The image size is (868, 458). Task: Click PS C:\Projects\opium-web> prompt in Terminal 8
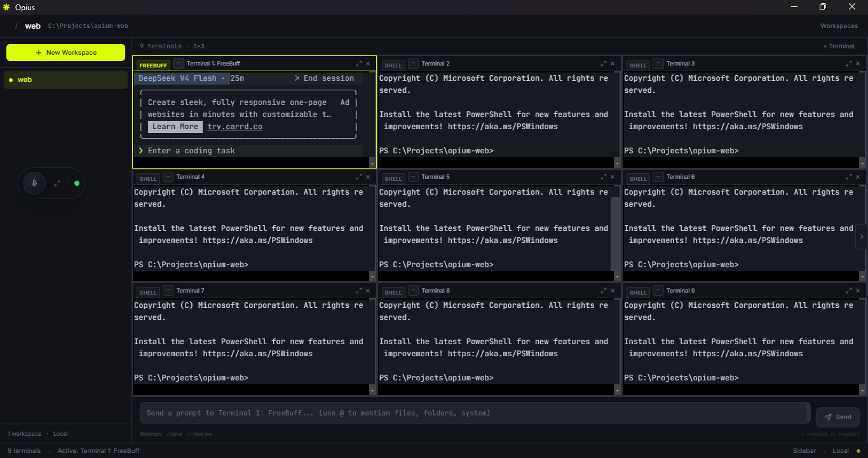pos(436,378)
